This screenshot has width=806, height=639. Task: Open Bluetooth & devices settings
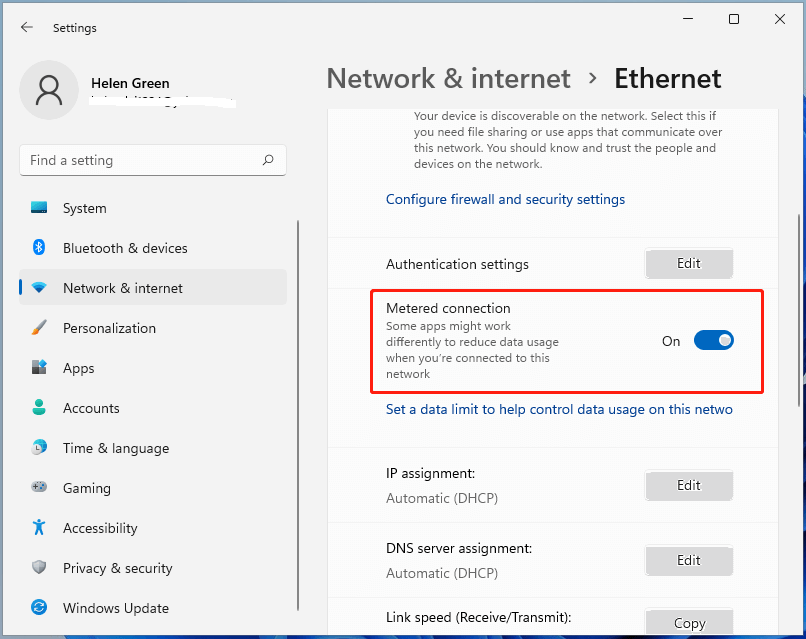tap(153, 248)
